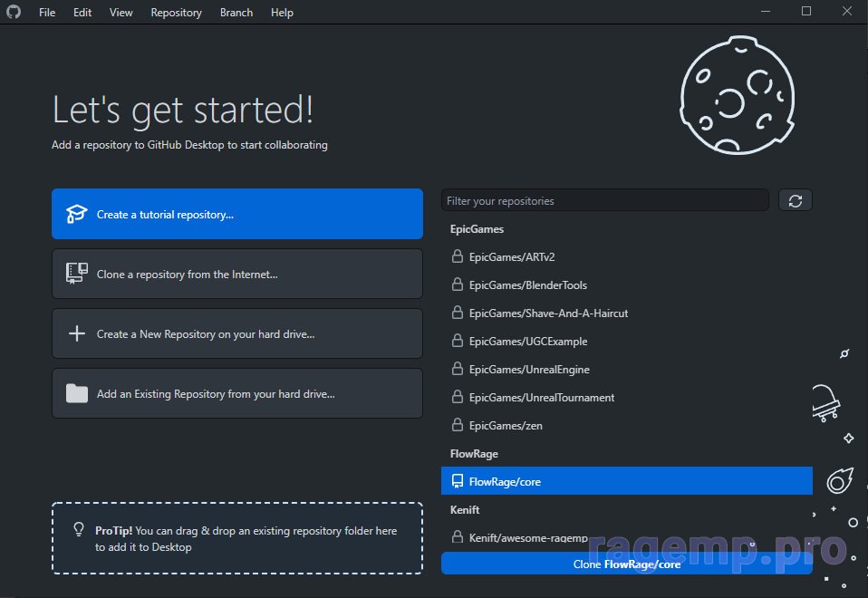The image size is (868, 598).
Task: Select EpicGames/UnrealTournament repository
Action: pos(627,397)
